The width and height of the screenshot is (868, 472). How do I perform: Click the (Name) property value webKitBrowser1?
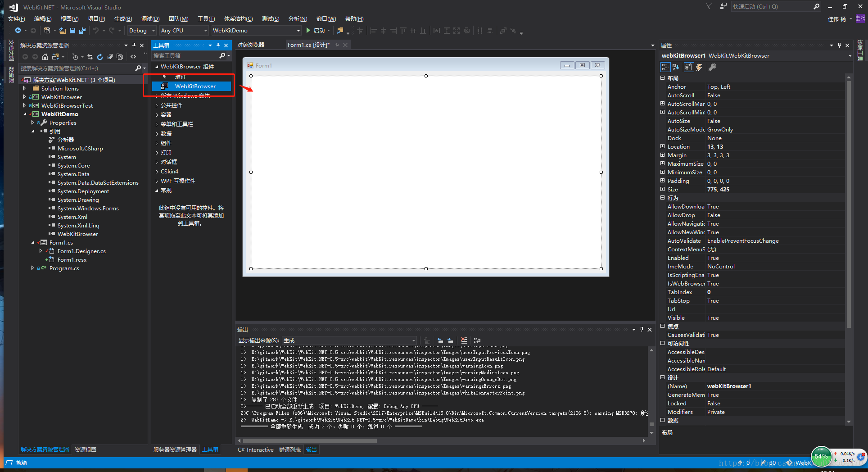[x=774, y=386]
